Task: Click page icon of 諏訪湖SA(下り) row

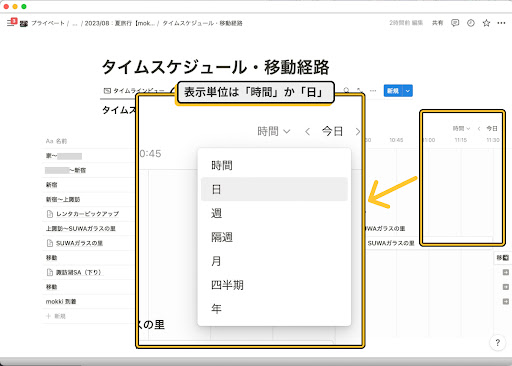Action: [50, 272]
